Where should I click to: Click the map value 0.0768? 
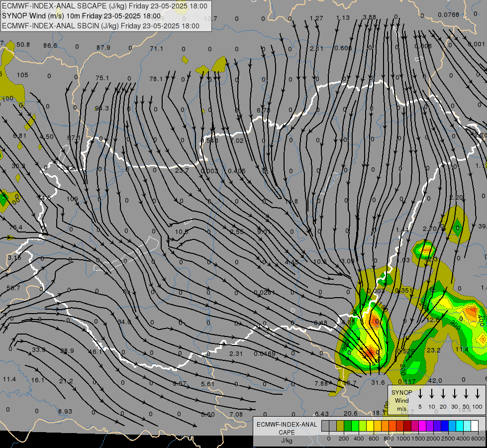click(x=448, y=14)
